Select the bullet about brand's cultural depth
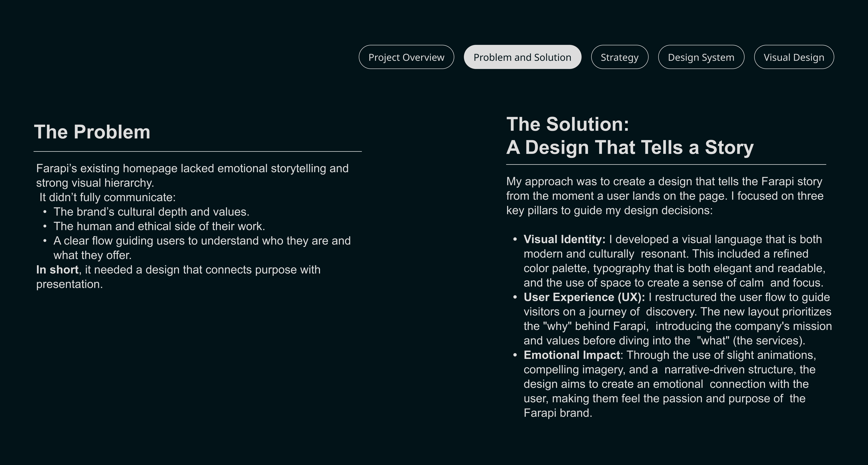The width and height of the screenshot is (868, 465). point(151,212)
